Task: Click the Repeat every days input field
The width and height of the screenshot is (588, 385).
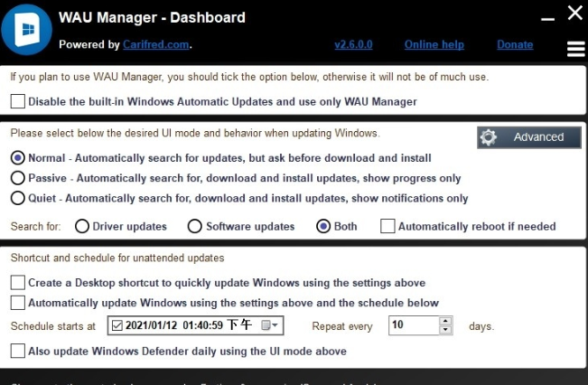Action: (414, 325)
